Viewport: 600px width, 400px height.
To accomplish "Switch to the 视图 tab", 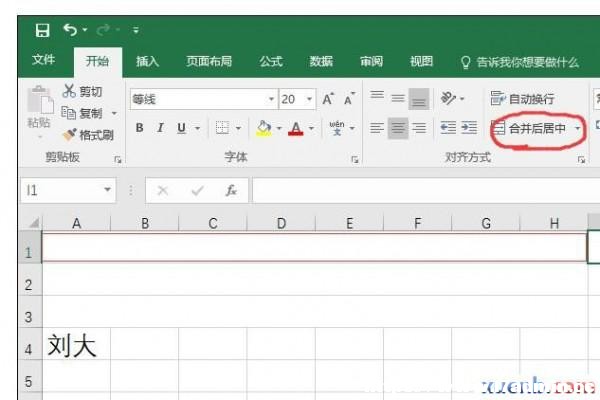I will (x=421, y=61).
